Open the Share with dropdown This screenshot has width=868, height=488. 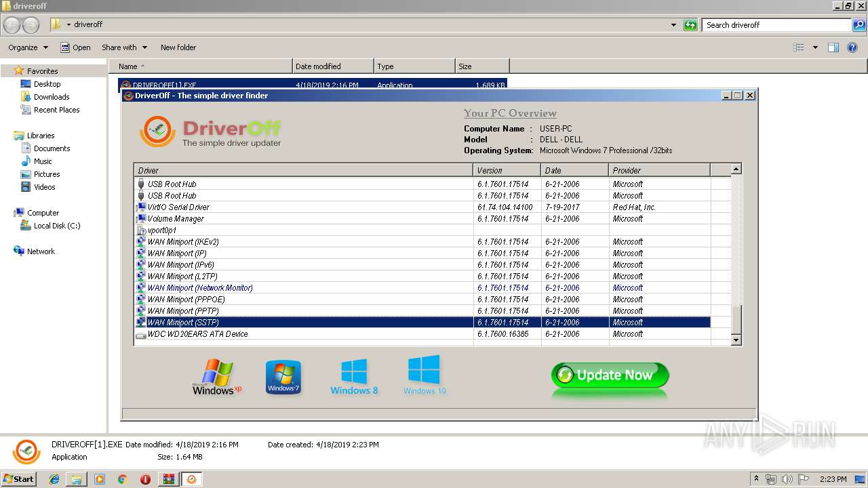124,47
